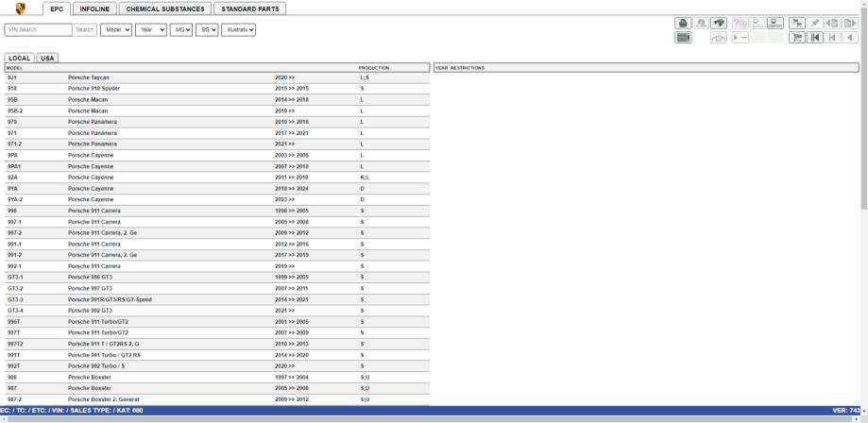Go to previous page document icon
868x423 pixels.
[x=832, y=23]
